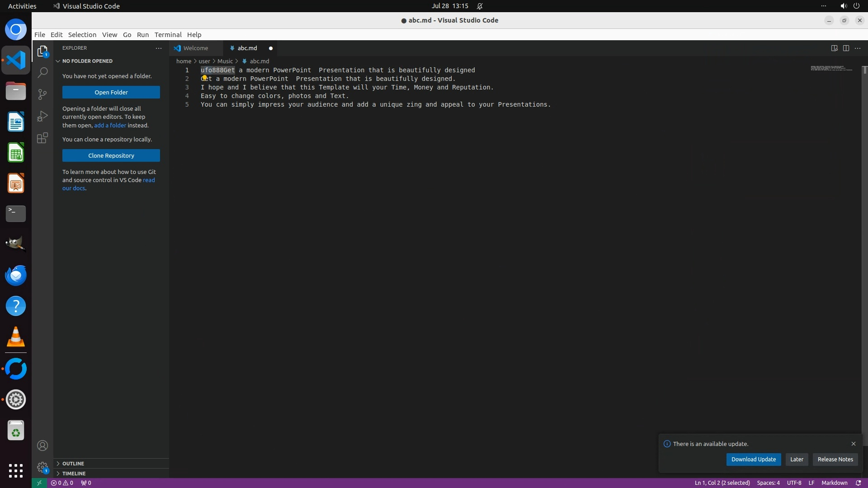The image size is (868, 488).
Task: Select Markdown language mode in status bar
Action: click(x=834, y=483)
